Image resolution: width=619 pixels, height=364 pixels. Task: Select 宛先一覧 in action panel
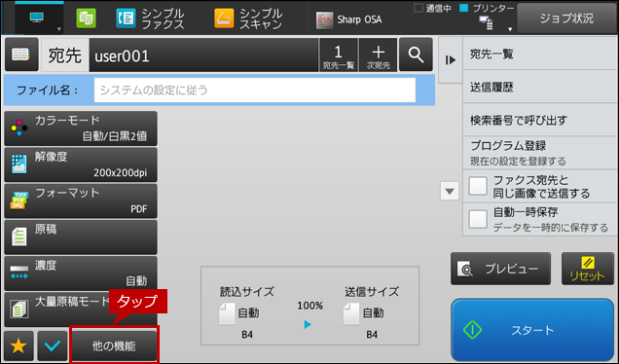539,54
